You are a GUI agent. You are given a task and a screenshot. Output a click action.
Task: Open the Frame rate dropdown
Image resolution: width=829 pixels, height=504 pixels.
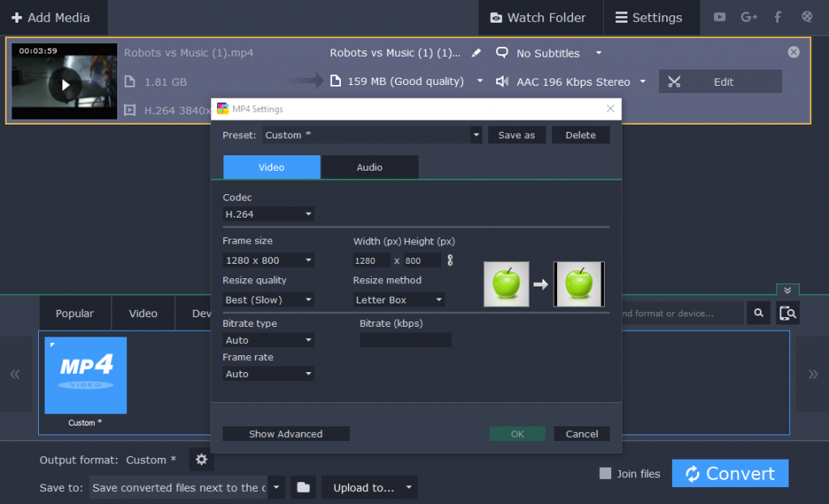(268, 374)
